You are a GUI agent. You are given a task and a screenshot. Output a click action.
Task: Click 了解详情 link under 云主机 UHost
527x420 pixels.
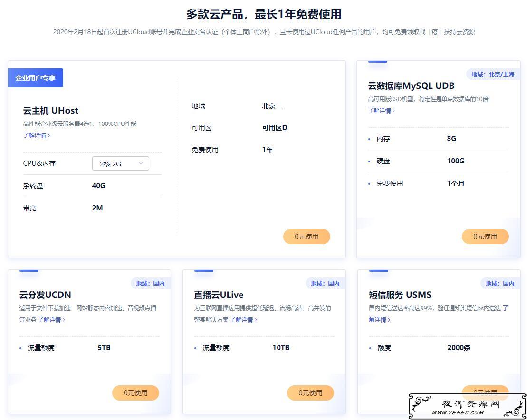click(36, 135)
